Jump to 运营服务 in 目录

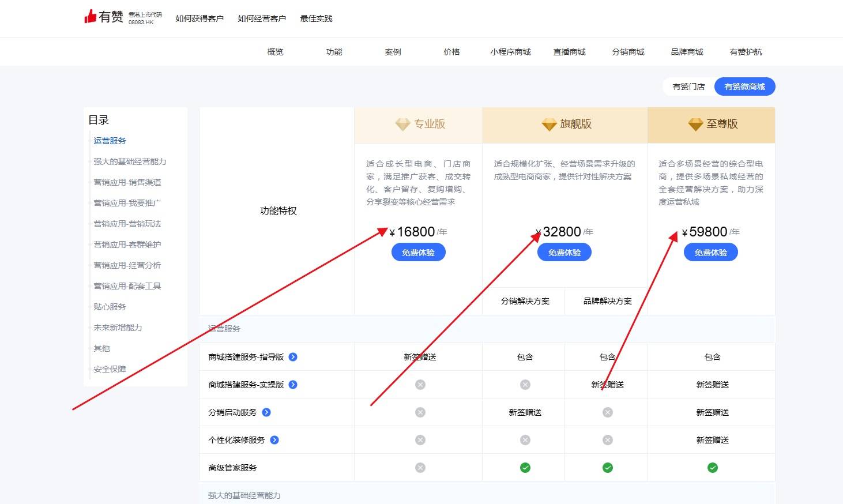pos(110,141)
